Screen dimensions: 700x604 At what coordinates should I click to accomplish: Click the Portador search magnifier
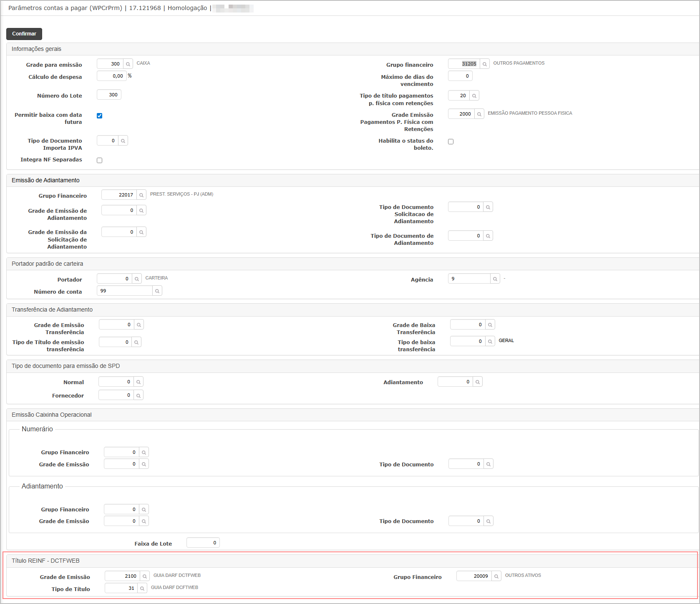coord(137,279)
